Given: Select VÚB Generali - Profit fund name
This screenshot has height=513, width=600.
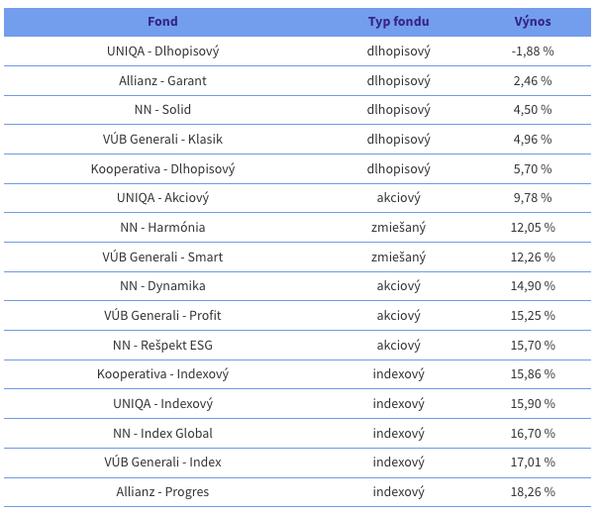Looking at the screenshot, I should pos(162,315).
